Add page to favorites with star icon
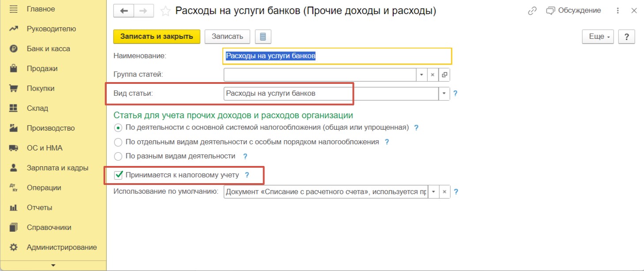The width and height of the screenshot is (644, 271). coord(165,11)
